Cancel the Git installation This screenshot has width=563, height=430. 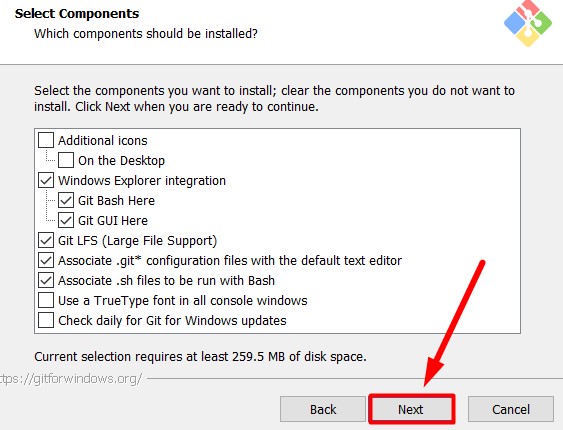pos(511,409)
